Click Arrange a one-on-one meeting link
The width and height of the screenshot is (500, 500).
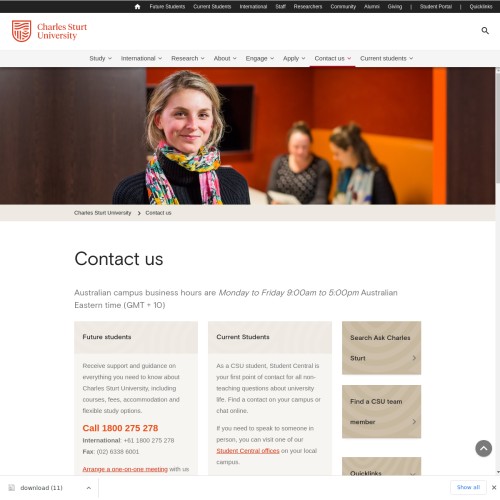pos(125,469)
